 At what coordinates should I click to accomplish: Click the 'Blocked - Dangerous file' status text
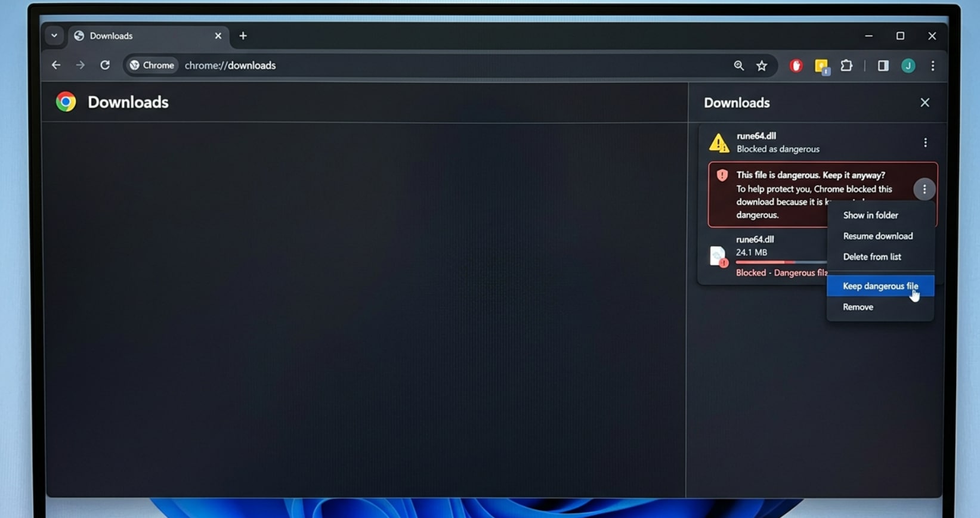[782, 272]
